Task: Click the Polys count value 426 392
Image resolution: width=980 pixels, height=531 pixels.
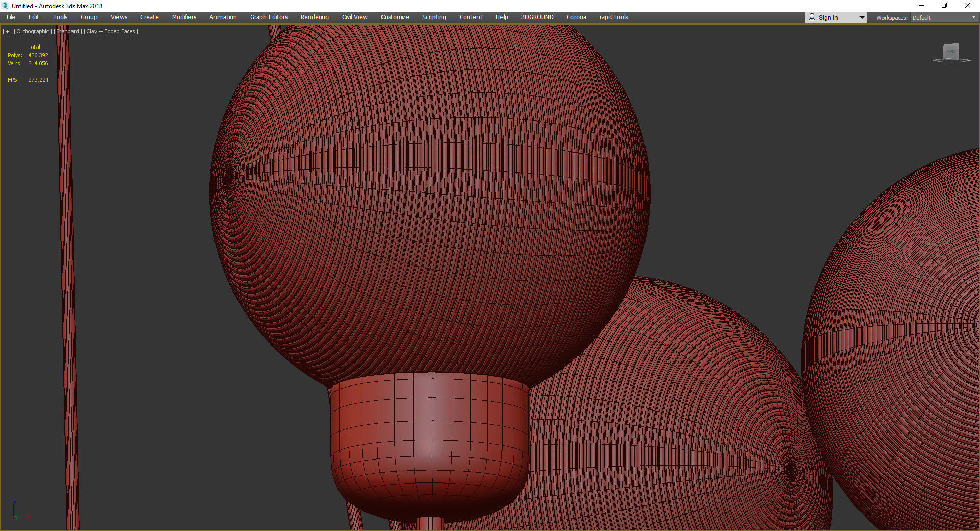Action: tap(38, 55)
